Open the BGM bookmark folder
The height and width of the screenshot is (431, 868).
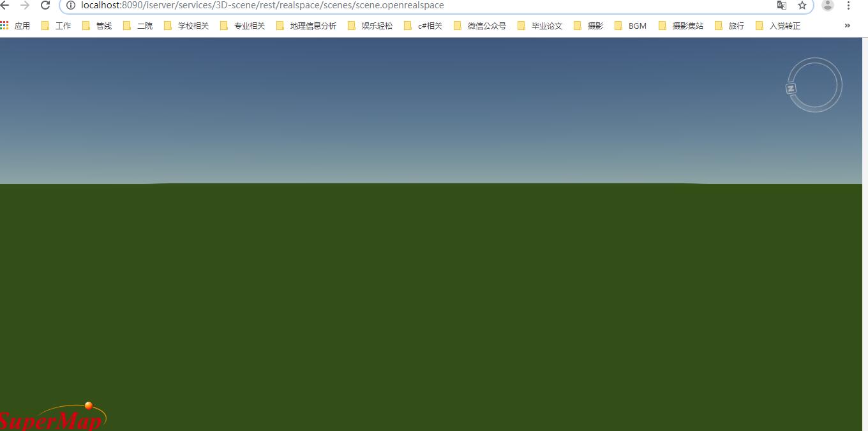631,26
